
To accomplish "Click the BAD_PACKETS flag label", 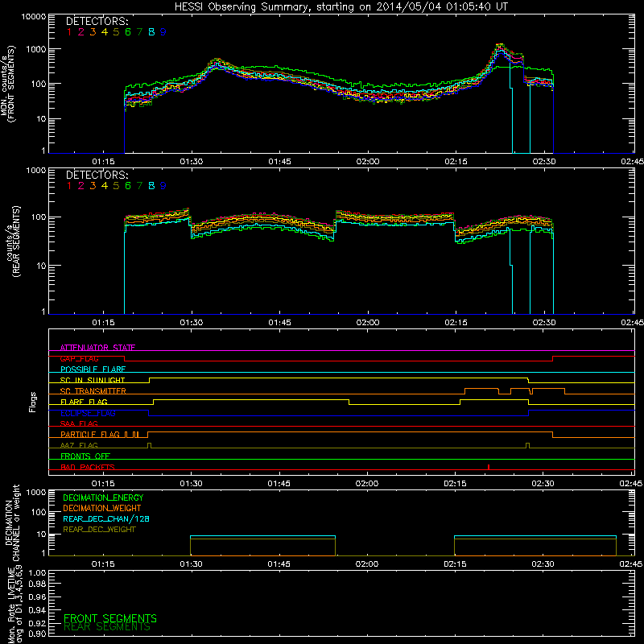I will pyautogui.click(x=88, y=467).
